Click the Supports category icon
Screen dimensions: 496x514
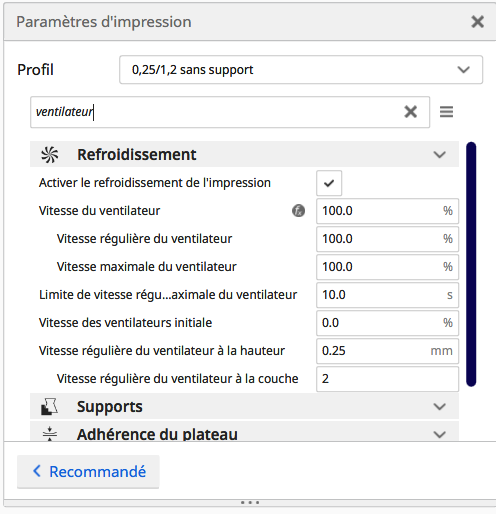point(49,406)
